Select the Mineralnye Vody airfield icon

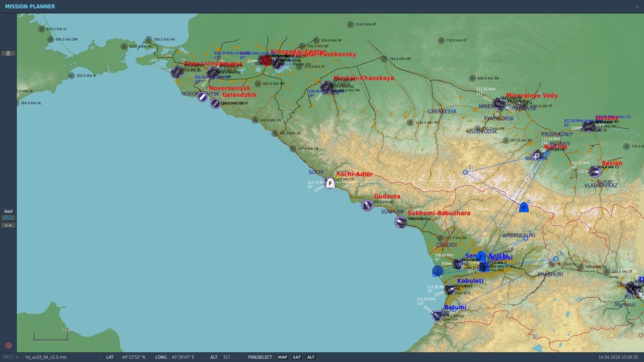[x=498, y=104]
